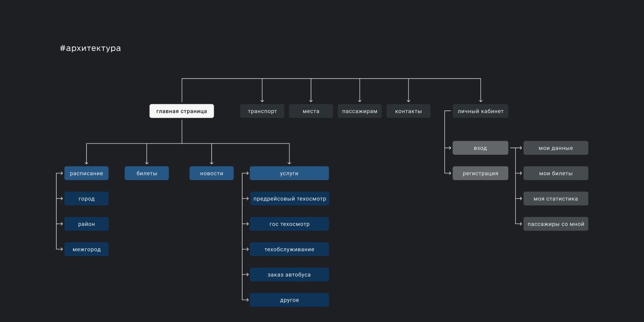Click the вход box
The height and width of the screenshot is (322, 644).
pos(480,148)
